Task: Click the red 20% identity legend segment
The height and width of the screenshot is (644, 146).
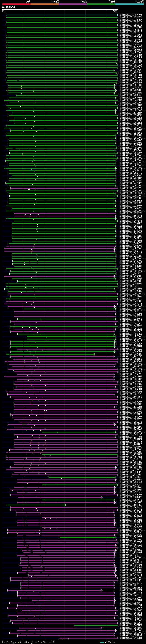Action: [16, 4]
